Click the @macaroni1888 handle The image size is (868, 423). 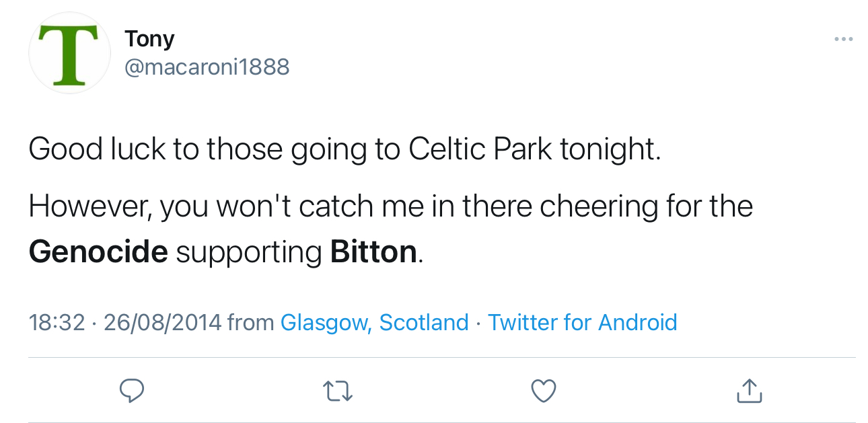coord(207,67)
